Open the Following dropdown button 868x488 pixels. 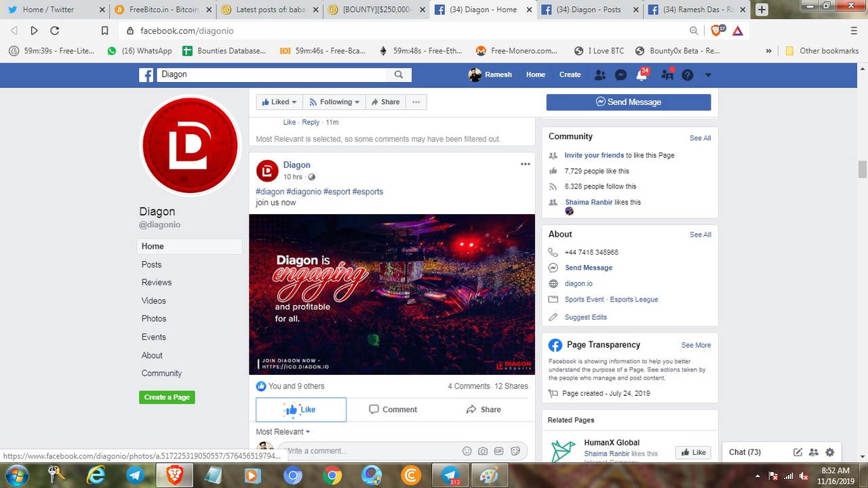[x=334, y=102]
